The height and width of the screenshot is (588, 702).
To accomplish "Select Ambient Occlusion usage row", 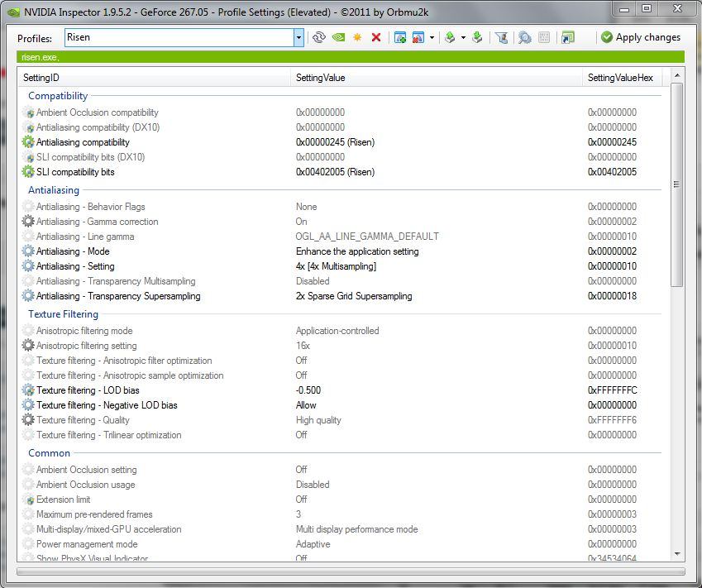I will tap(341, 485).
